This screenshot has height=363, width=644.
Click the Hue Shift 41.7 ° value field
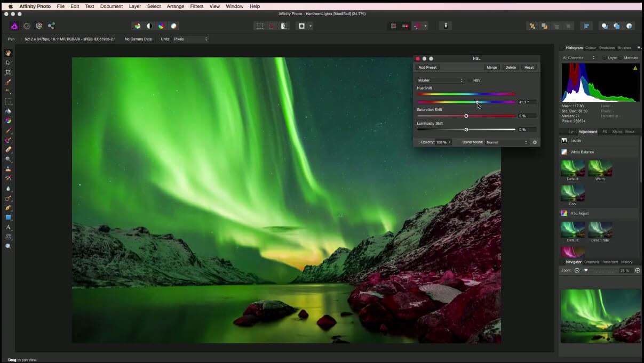click(527, 102)
